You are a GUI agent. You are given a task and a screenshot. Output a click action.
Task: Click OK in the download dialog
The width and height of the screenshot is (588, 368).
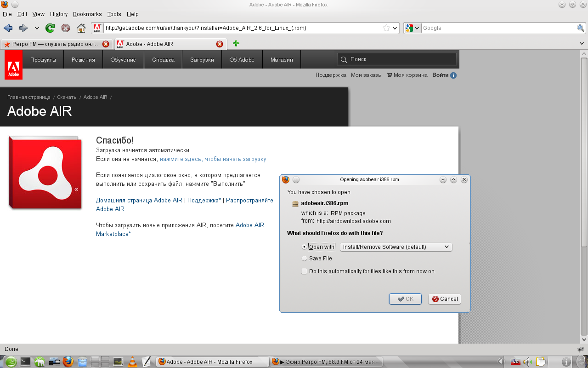click(405, 299)
